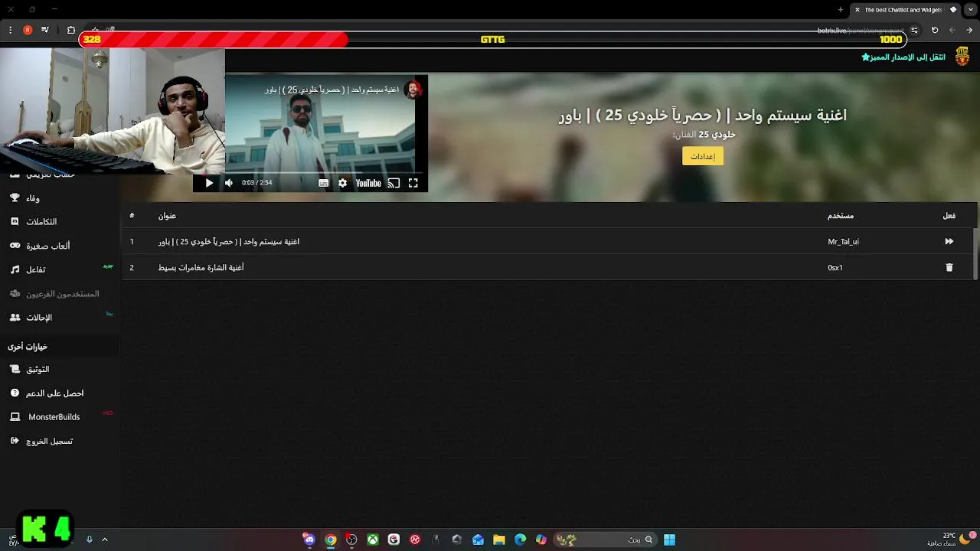
Task: Click the مستخدم column header
Action: click(x=841, y=216)
